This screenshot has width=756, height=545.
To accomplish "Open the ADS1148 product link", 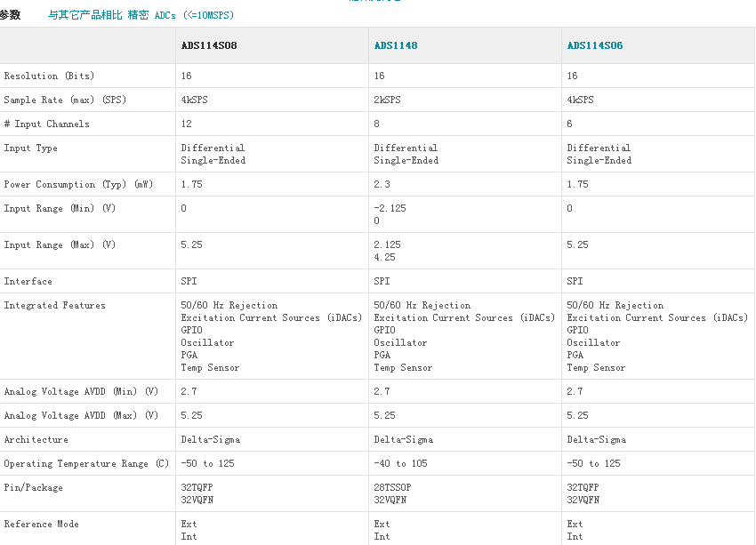I will pyautogui.click(x=396, y=45).
